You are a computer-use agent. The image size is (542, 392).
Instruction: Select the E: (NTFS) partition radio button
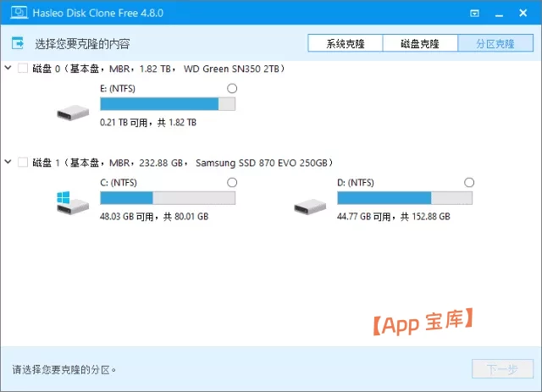[232, 89]
